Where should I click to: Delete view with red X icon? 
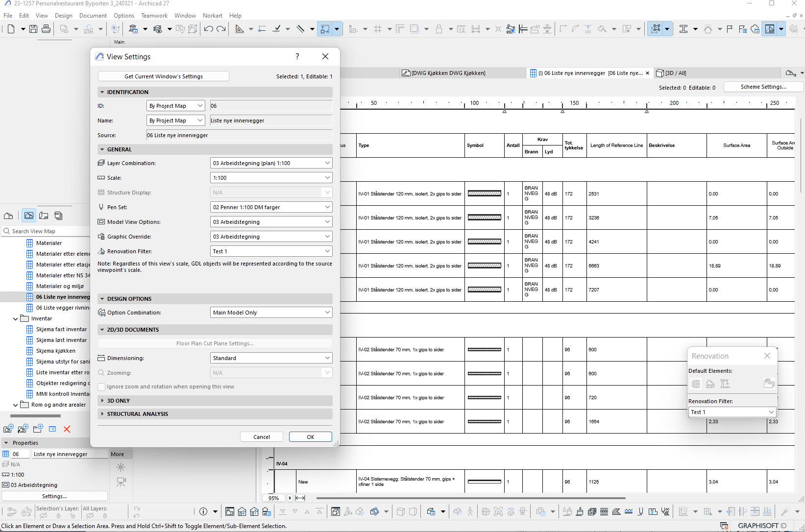(67, 429)
